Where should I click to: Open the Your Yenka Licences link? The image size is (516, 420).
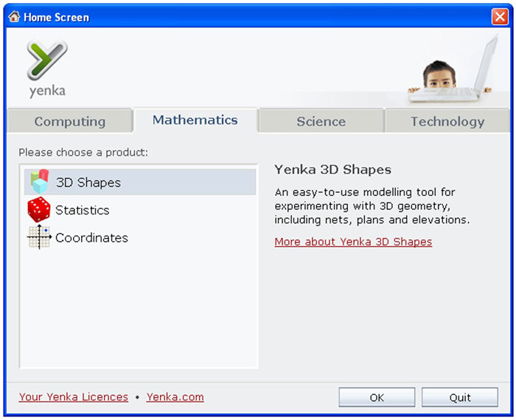point(74,397)
